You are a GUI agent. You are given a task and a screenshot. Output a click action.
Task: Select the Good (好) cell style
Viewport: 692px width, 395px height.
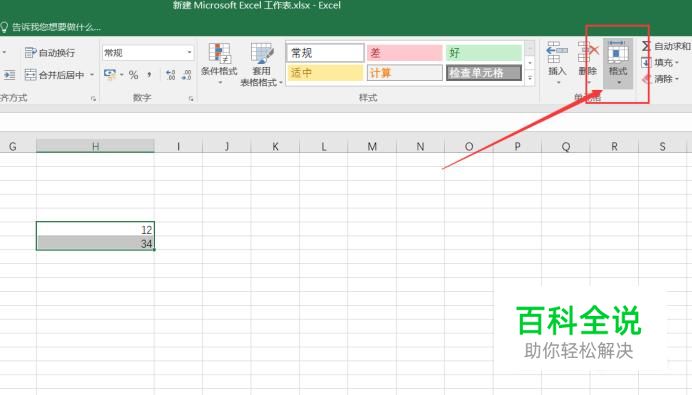484,53
